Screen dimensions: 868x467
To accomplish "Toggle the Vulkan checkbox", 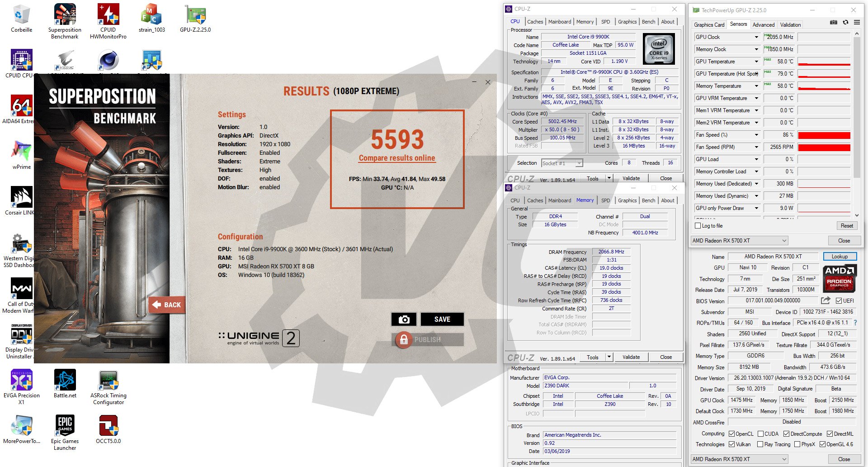I will pyautogui.click(x=731, y=444).
